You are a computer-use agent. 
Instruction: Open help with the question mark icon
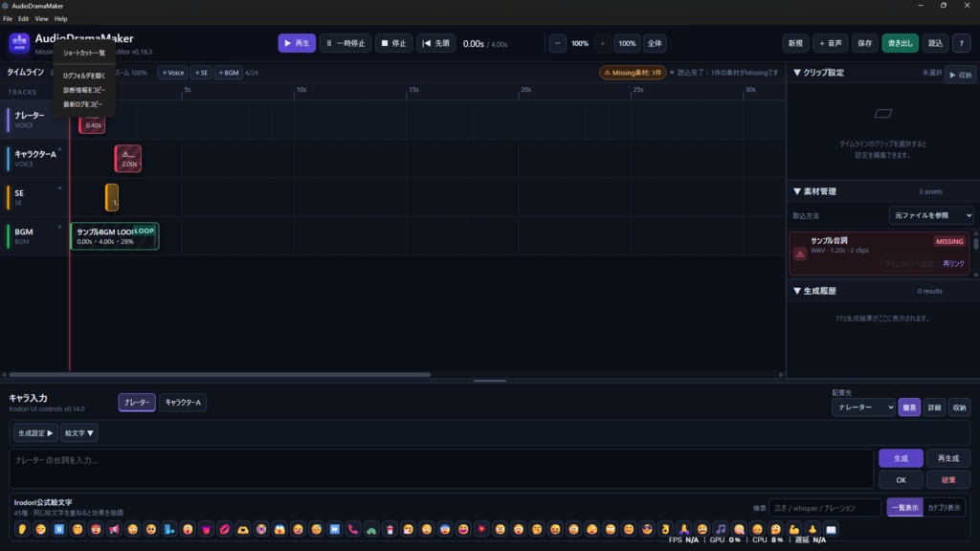(961, 43)
